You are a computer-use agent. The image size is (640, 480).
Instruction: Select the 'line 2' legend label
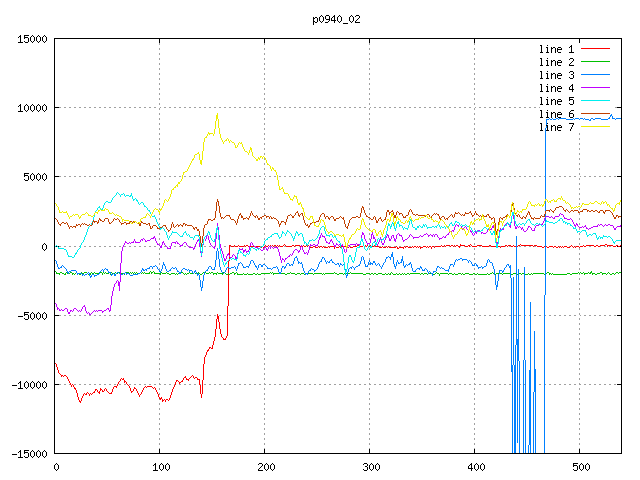557,62
